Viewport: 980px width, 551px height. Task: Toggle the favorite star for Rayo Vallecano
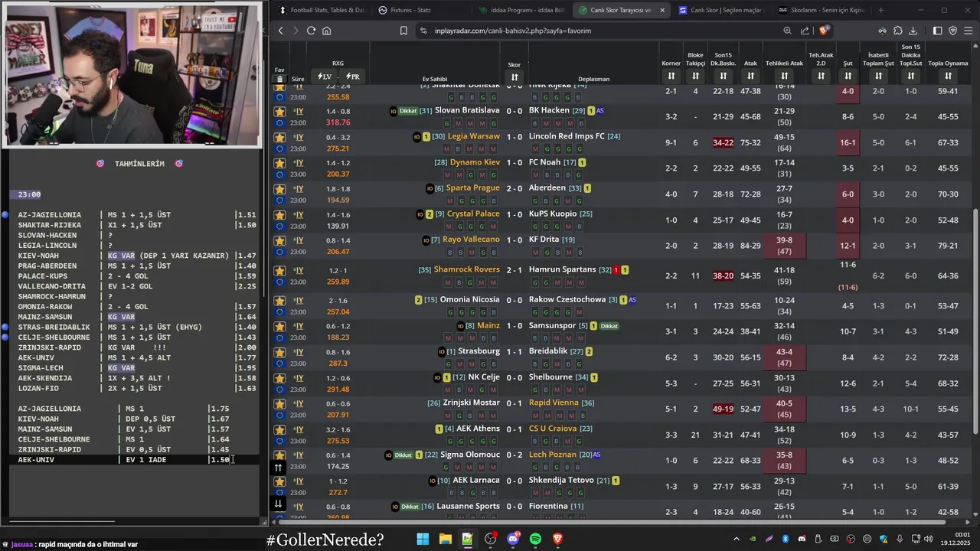click(279, 241)
